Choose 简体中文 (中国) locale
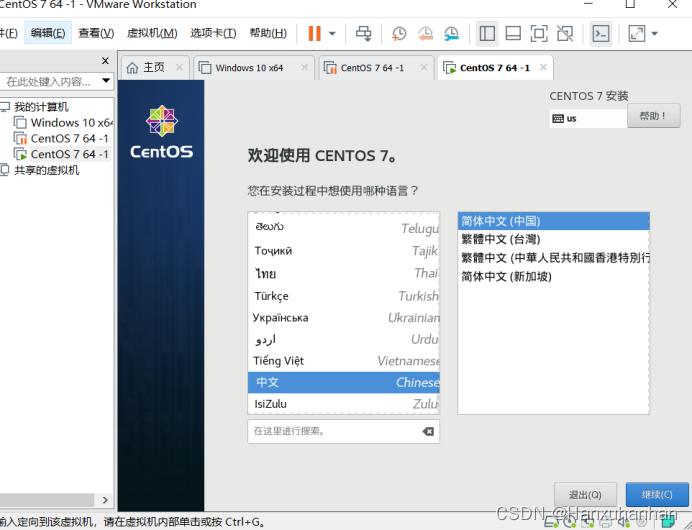The image size is (692, 530). point(553,221)
